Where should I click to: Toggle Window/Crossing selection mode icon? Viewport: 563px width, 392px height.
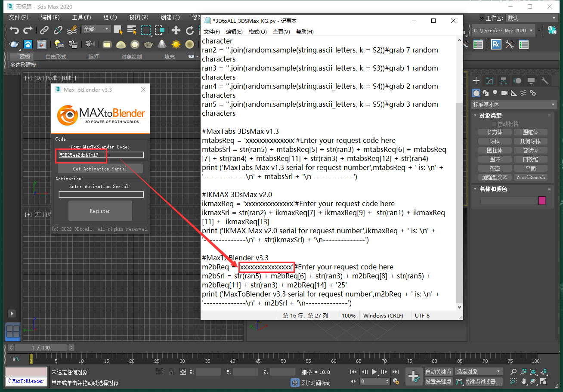pos(160,30)
